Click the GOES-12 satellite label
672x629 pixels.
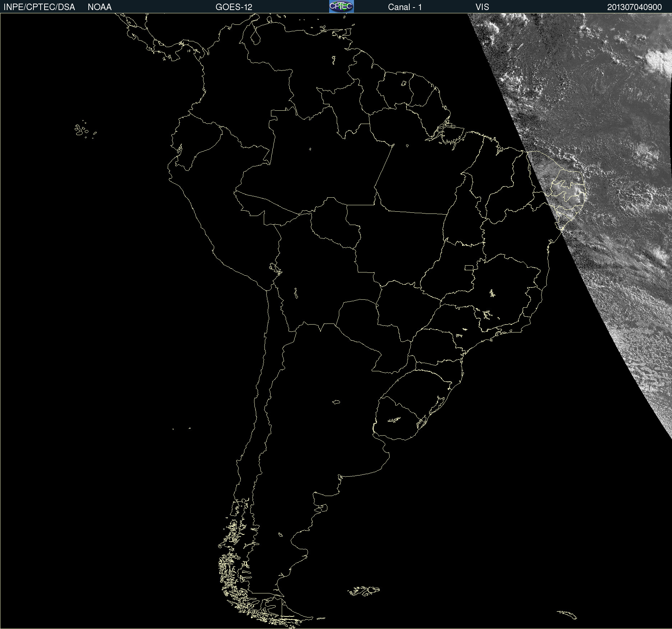(x=234, y=7)
